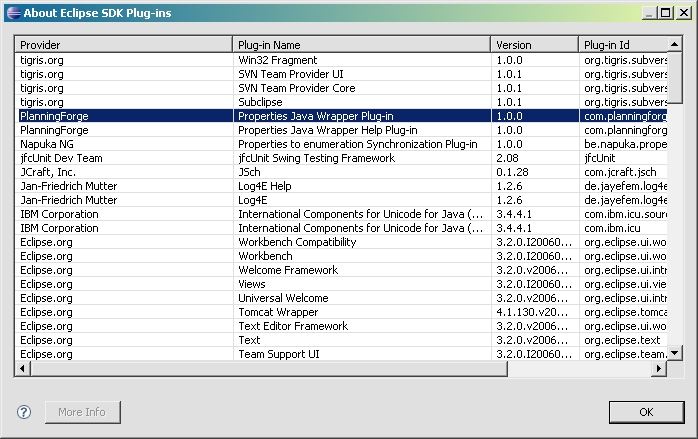Click the horizontal scrollbar thumb

pos(269,369)
